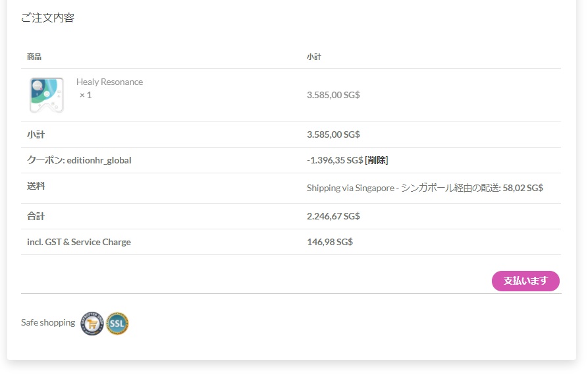Click the Shipping via Singapore option text
The image size is (588, 375).
coord(425,188)
